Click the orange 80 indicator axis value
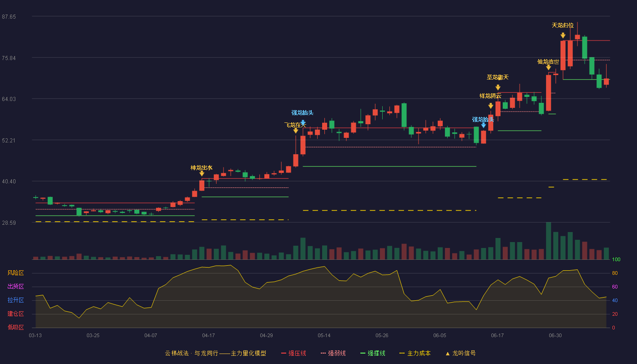The height and width of the screenshot is (364, 637). [615, 273]
